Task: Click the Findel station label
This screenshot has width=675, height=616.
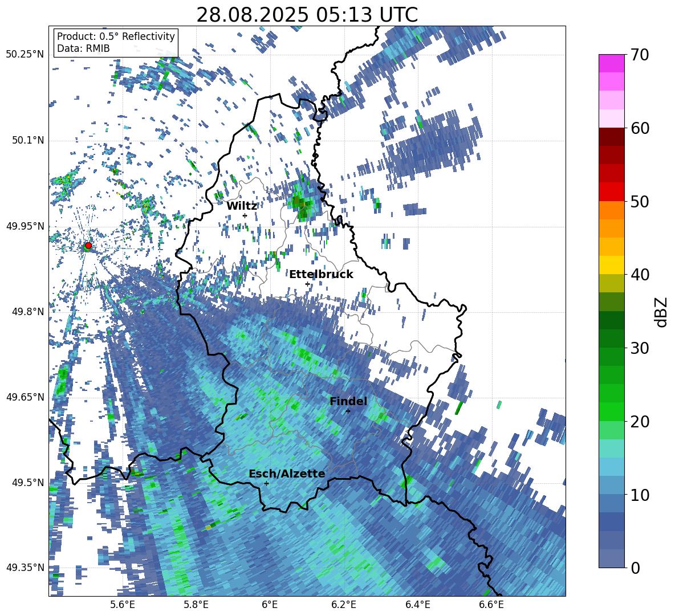Action: tap(348, 401)
